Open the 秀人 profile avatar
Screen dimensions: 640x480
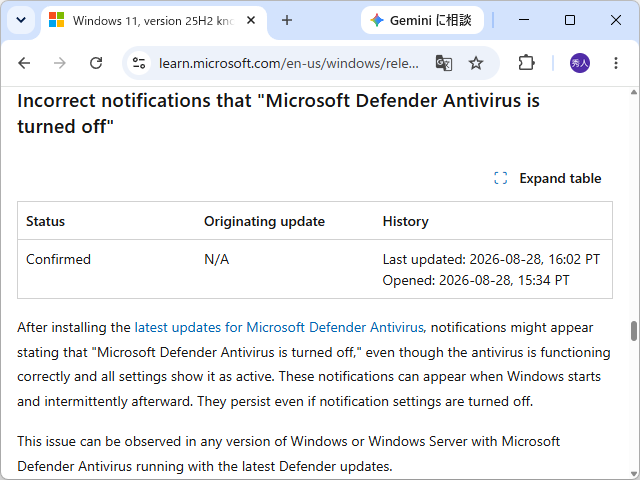point(580,63)
